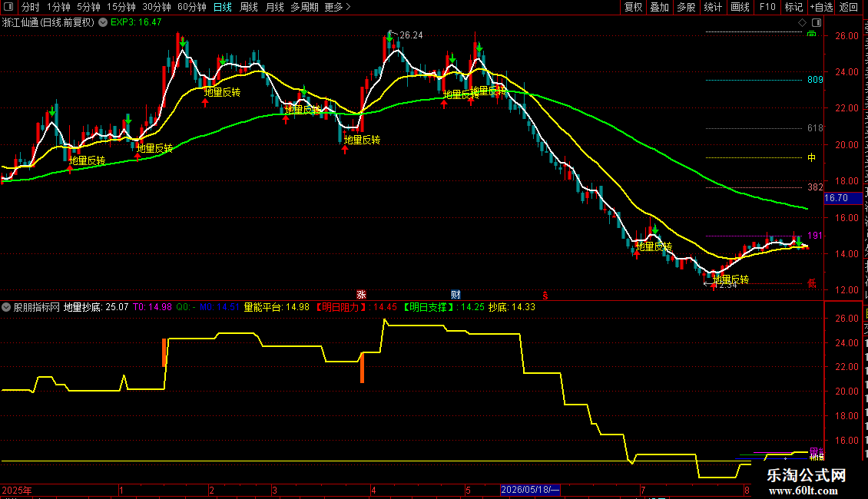Select the 60分钟 period
This screenshot has height=499, width=868.
point(191,7)
